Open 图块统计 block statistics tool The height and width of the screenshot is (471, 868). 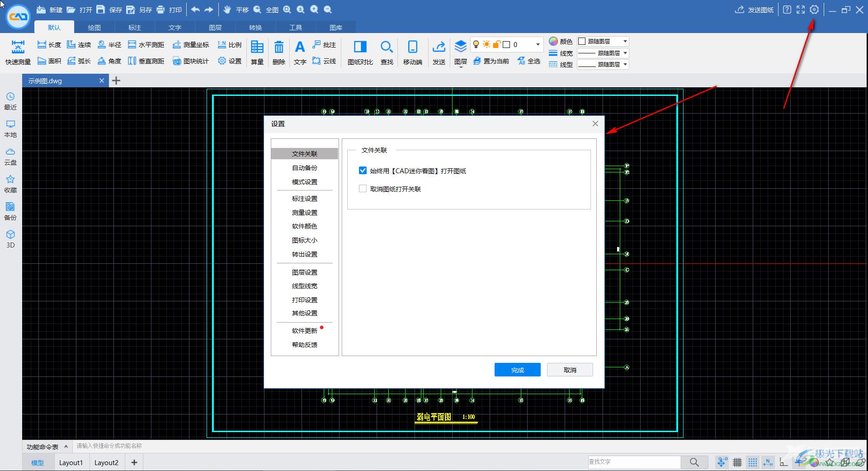[190, 61]
